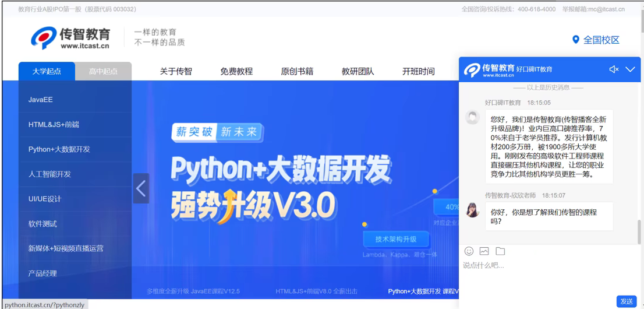Click the 发送 send button

click(627, 301)
